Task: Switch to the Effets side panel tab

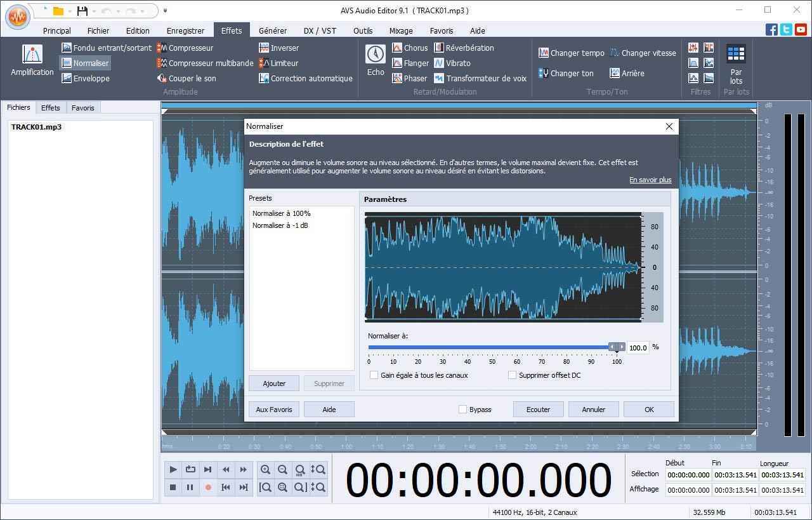Action: pyautogui.click(x=51, y=108)
